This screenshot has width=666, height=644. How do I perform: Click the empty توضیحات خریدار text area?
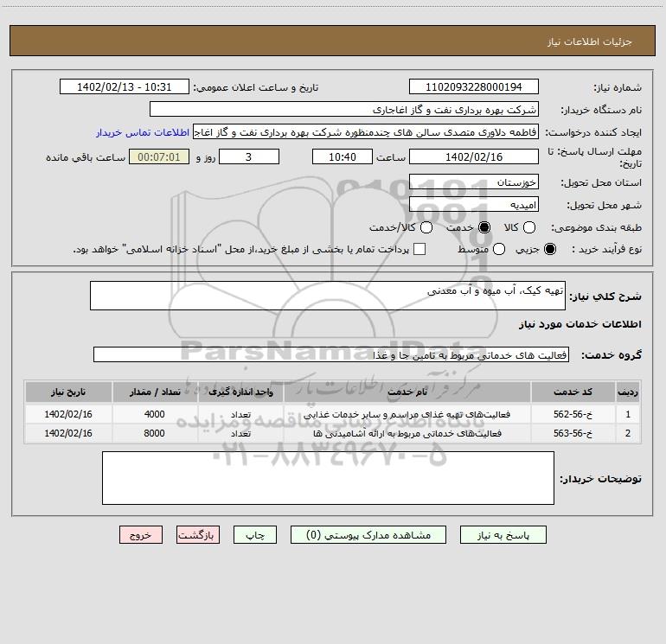tap(328, 478)
